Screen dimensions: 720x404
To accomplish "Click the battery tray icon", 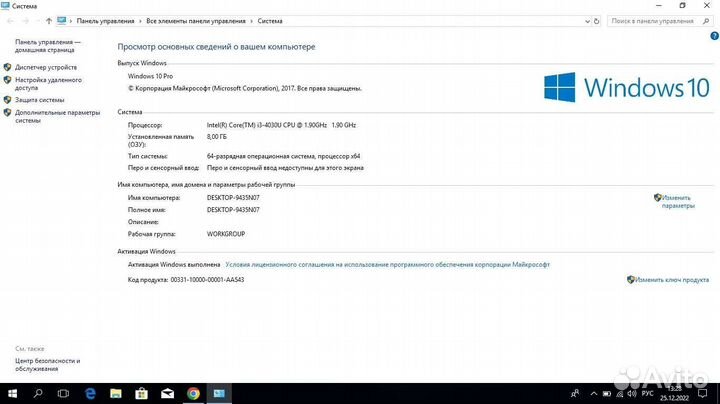I will 607,394.
